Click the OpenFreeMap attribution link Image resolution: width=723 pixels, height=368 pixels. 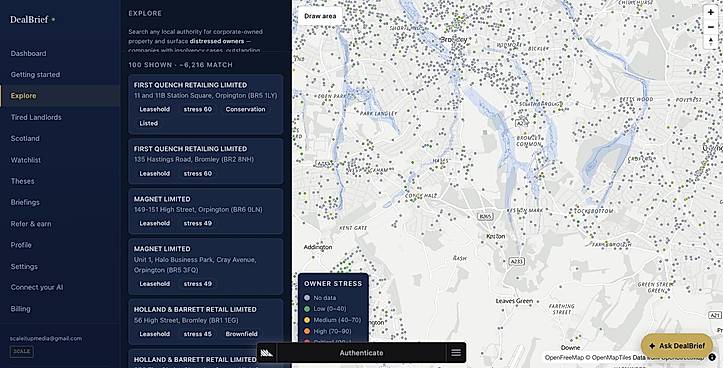pos(564,357)
